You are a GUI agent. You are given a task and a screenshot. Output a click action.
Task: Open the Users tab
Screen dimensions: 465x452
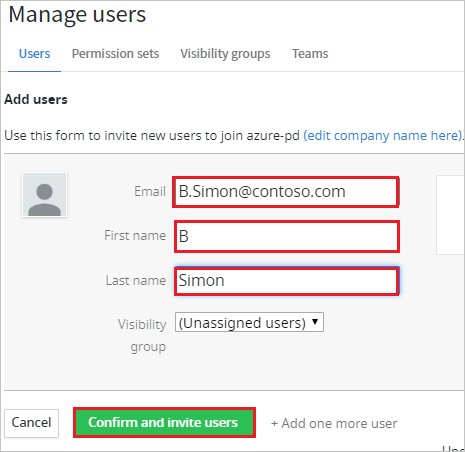coord(34,54)
